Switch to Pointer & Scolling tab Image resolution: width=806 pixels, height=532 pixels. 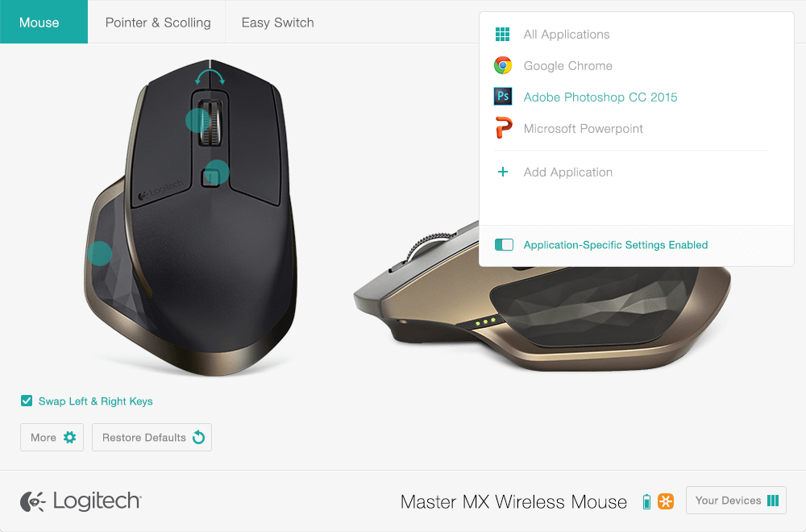(158, 23)
